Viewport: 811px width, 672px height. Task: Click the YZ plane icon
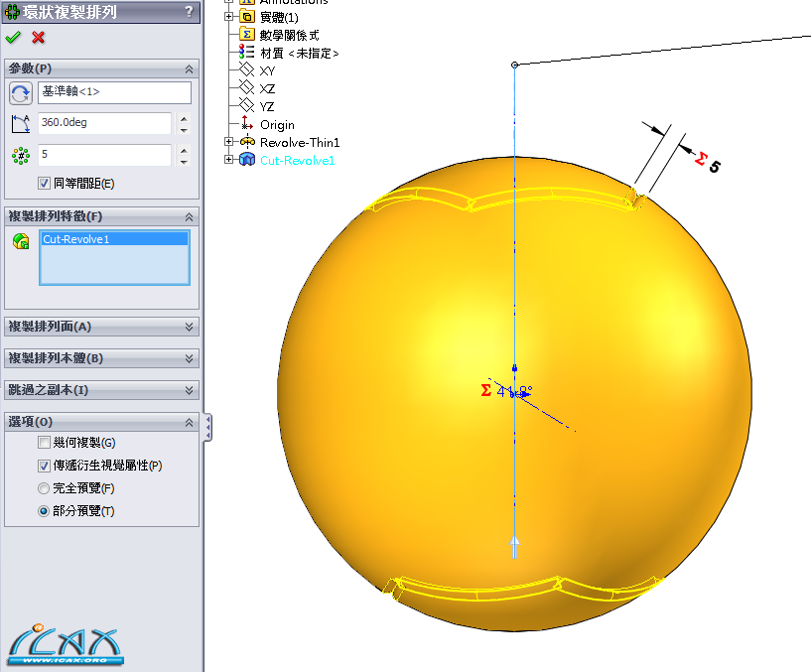247,105
